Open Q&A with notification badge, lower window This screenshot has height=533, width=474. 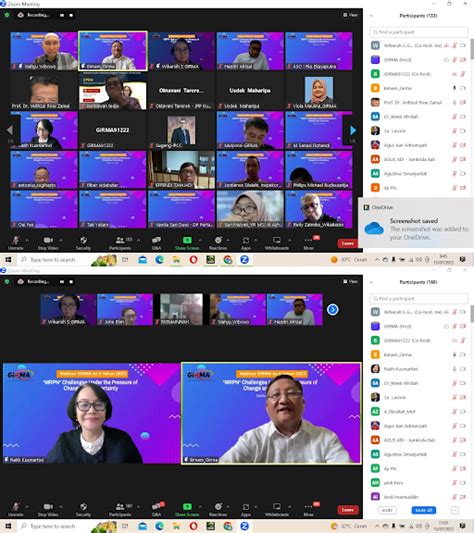(x=157, y=509)
